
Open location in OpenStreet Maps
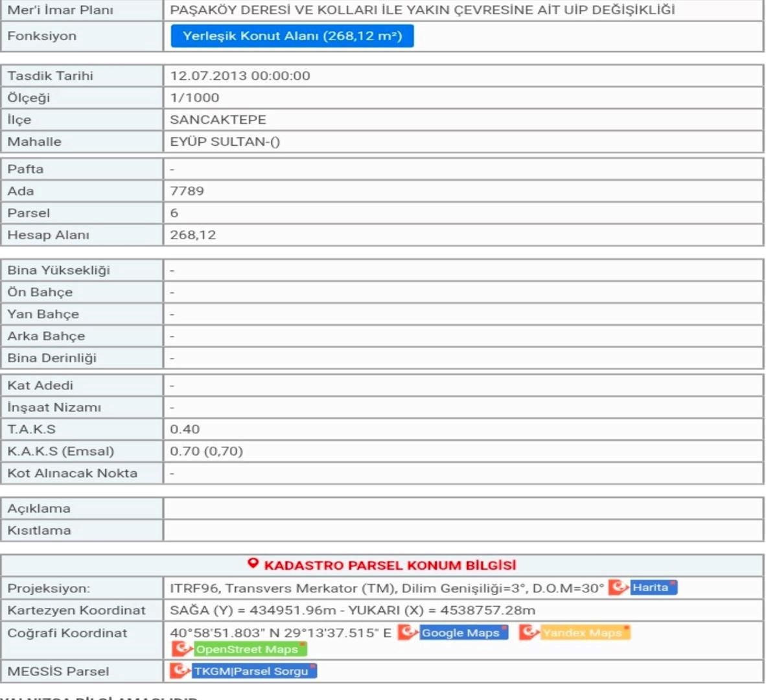[249, 649]
